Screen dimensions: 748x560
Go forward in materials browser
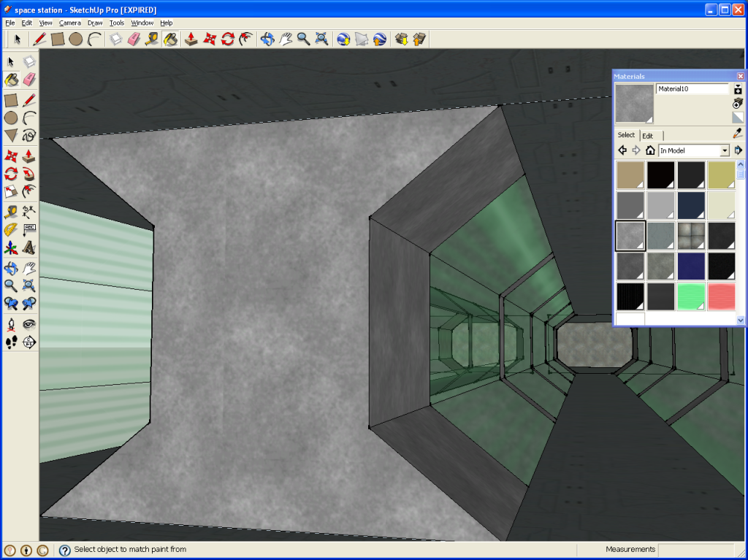(x=636, y=150)
